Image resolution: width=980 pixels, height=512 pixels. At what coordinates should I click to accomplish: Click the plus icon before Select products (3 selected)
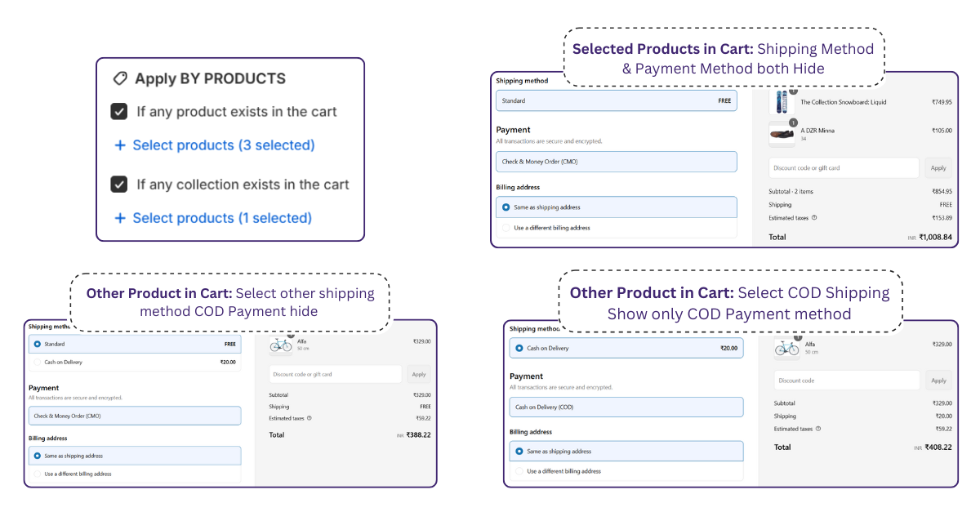pyautogui.click(x=120, y=145)
